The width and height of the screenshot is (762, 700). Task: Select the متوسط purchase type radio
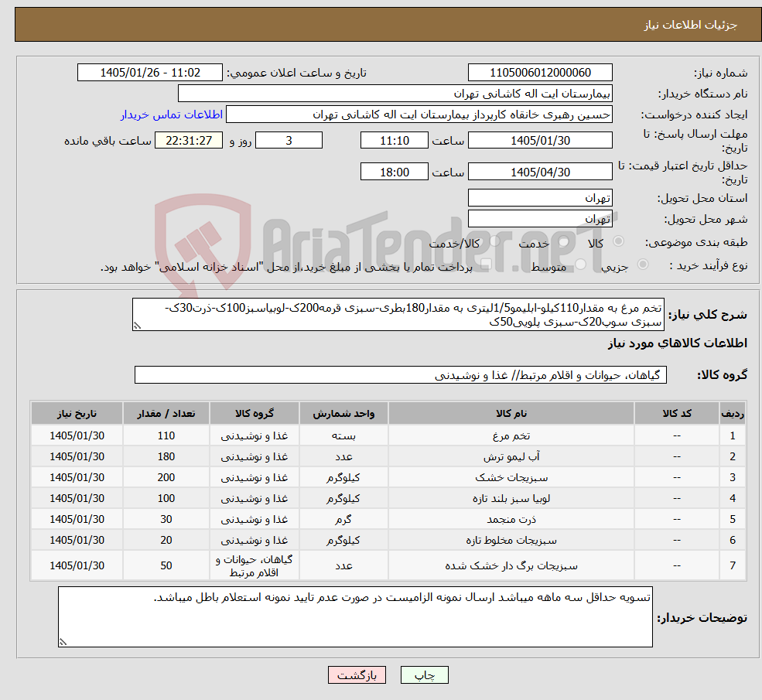581,265
